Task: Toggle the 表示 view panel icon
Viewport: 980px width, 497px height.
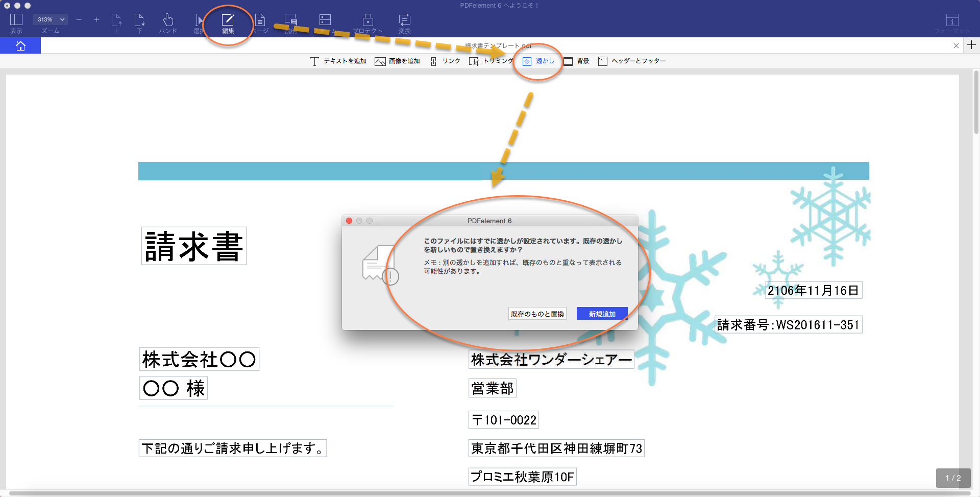Action: point(16,23)
